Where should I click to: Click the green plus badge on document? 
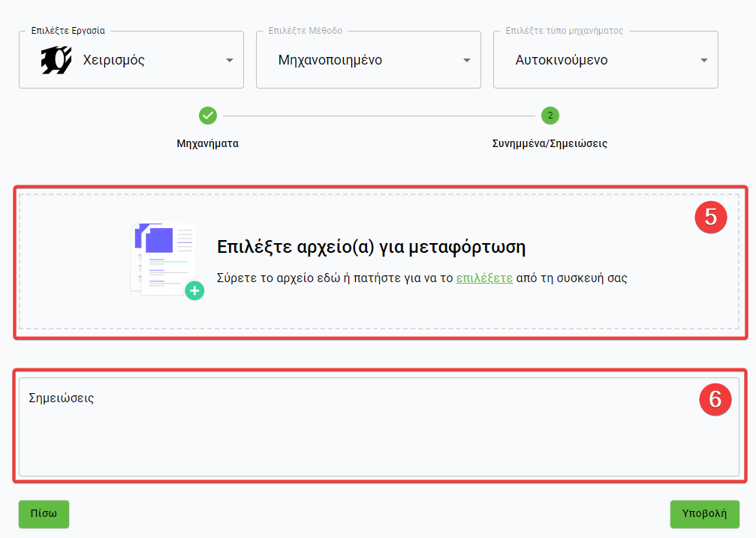pos(194,290)
